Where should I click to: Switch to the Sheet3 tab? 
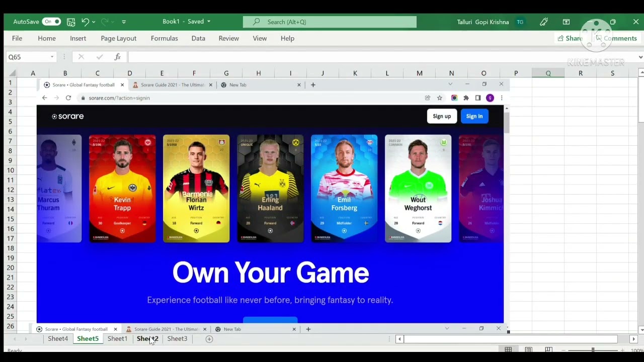point(177,339)
